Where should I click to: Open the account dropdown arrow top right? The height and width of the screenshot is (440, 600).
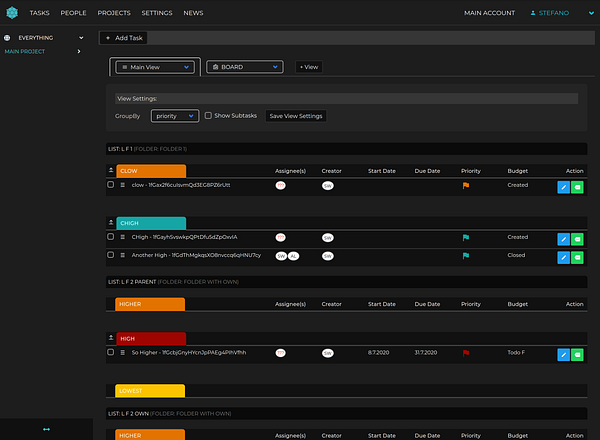(591, 13)
